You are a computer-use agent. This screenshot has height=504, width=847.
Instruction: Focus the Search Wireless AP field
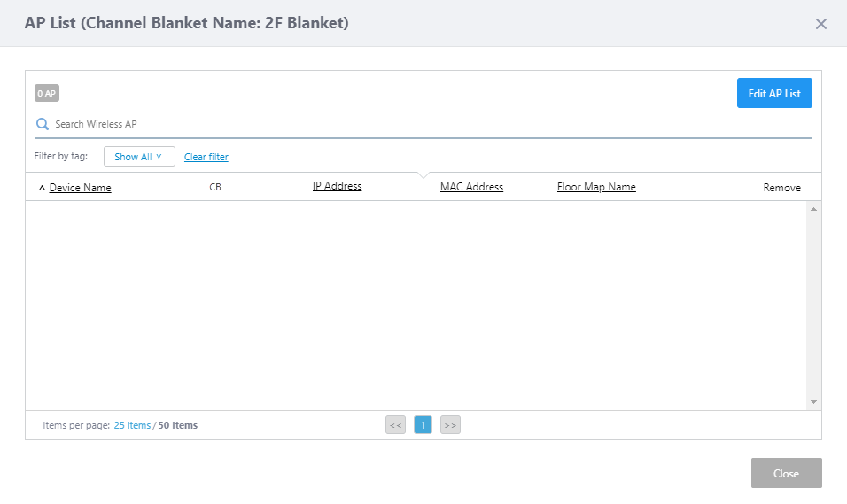click(x=425, y=124)
